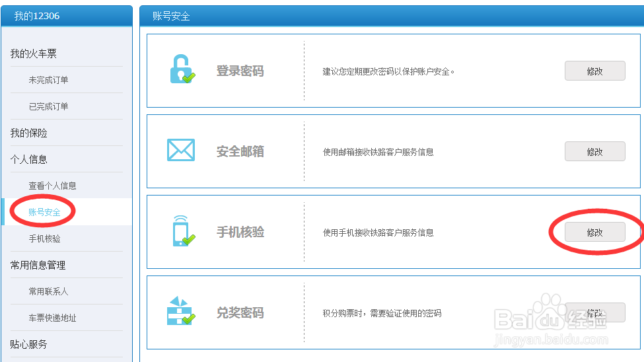Click the security email envelope icon
Image resolution: width=644 pixels, height=362 pixels.
[x=181, y=150]
